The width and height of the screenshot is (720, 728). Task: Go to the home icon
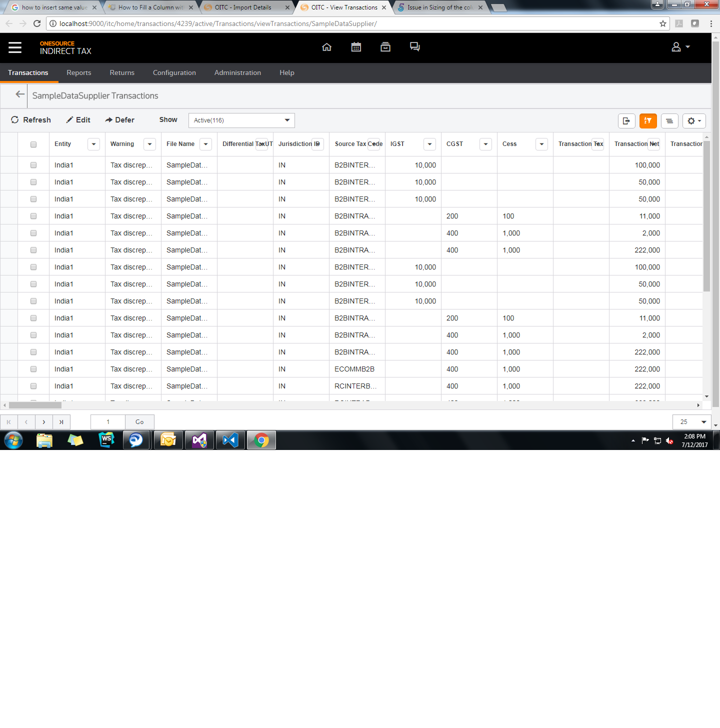(x=326, y=47)
